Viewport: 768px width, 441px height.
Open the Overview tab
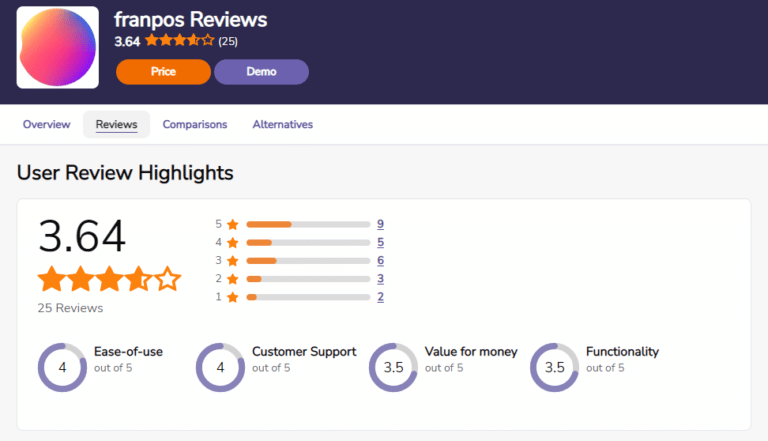[47, 124]
